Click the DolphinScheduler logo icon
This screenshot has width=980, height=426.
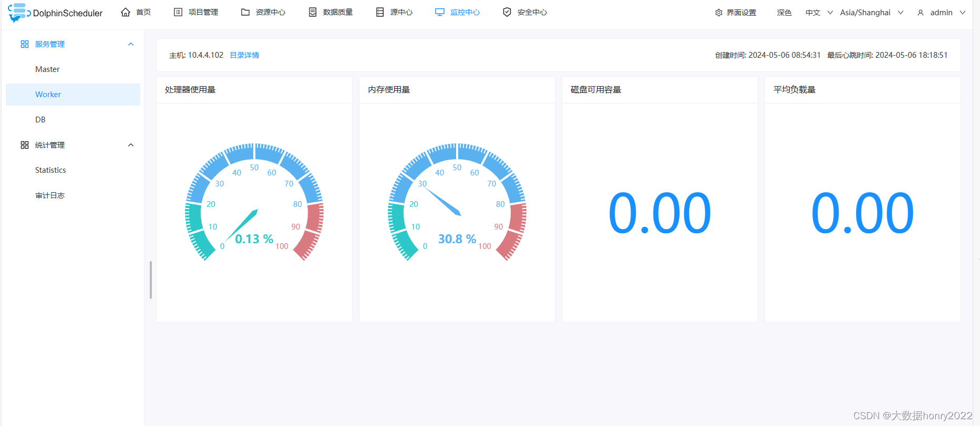pyautogui.click(x=18, y=13)
